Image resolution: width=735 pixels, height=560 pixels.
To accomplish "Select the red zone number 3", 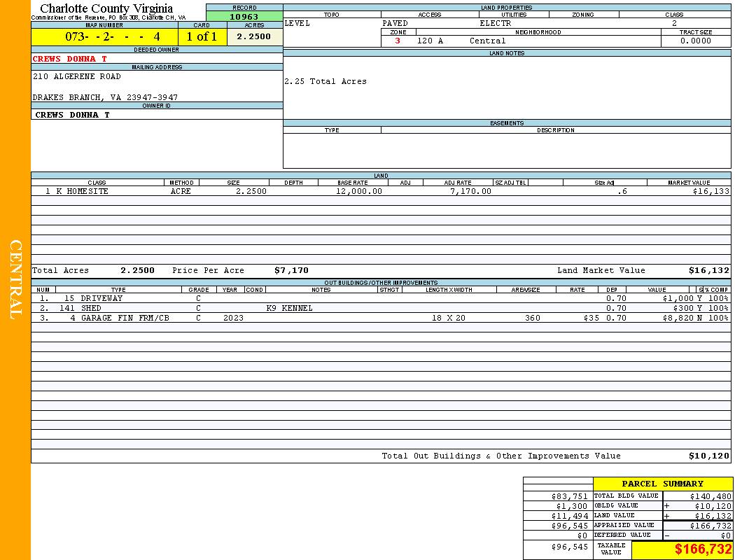I will pos(398,41).
